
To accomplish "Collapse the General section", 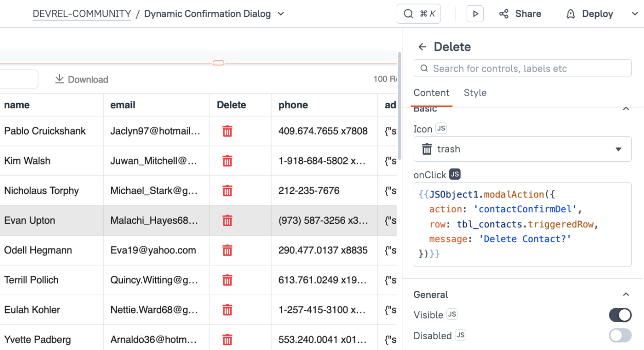I will (626, 294).
